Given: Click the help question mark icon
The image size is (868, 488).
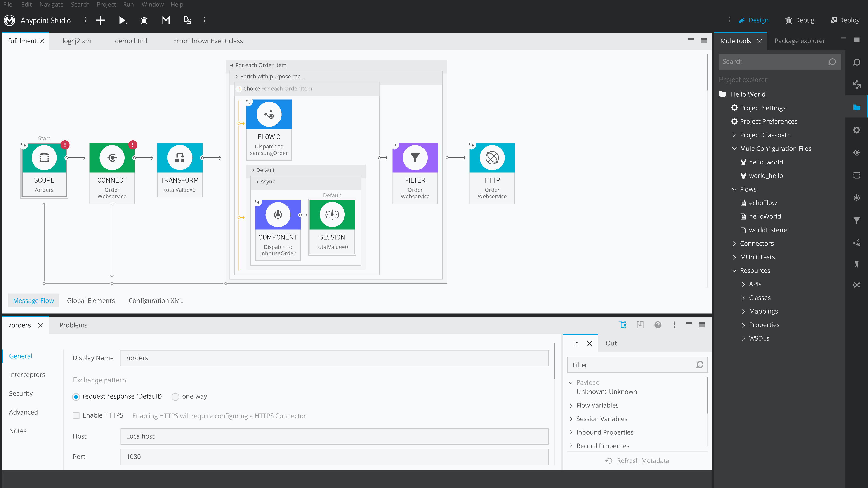Looking at the screenshot, I should (658, 325).
